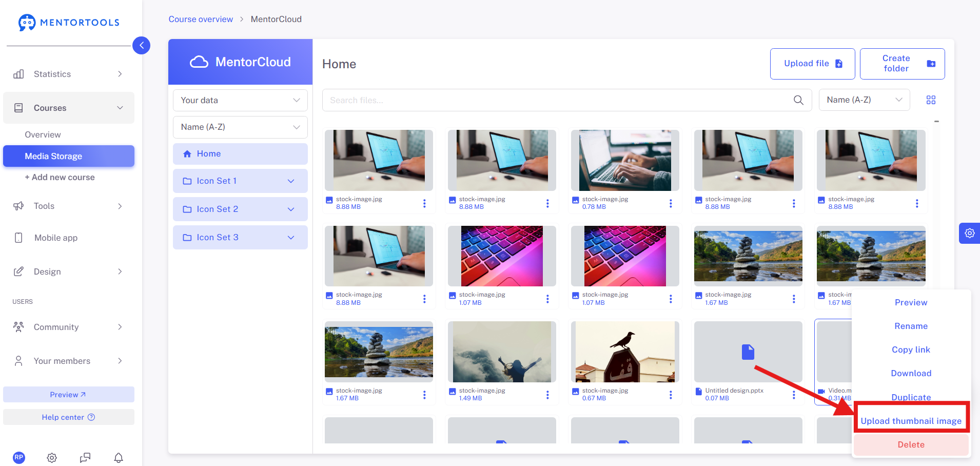Click the MentorTools logo
Image resolution: width=980 pixels, height=466 pixels.
(x=69, y=23)
